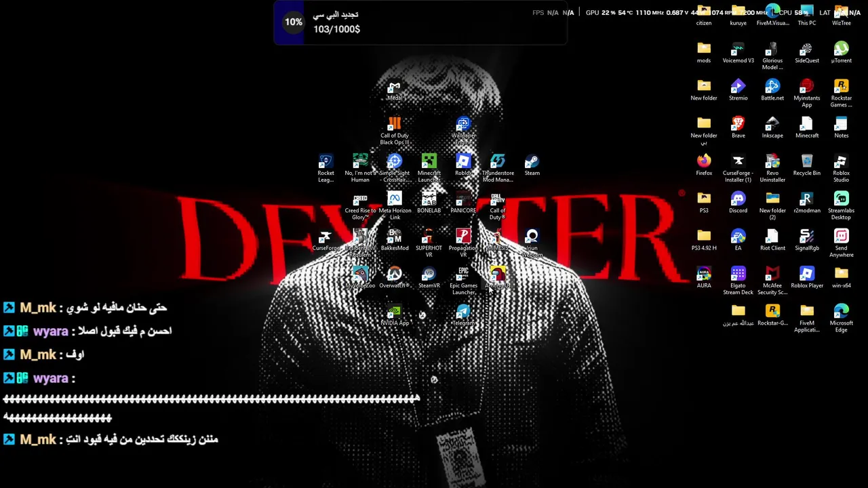Viewport: 868px width, 488px height.
Task: Launch SteamVR shortcut
Action: [429, 278]
